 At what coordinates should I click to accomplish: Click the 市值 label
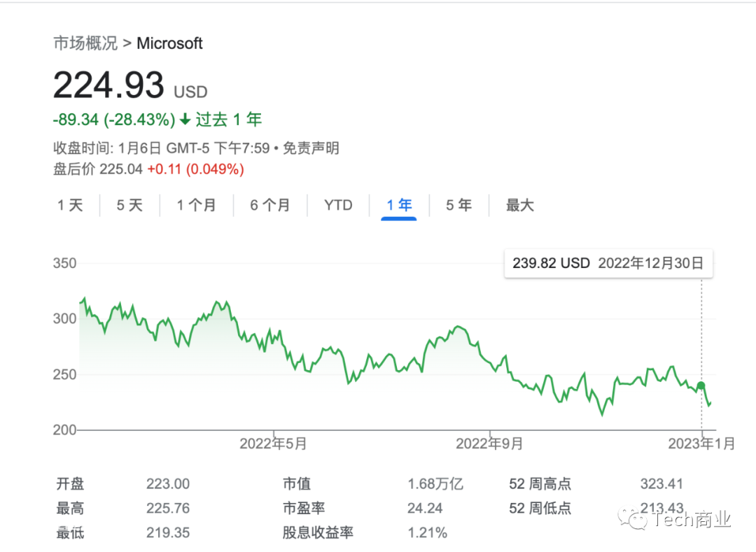(297, 483)
